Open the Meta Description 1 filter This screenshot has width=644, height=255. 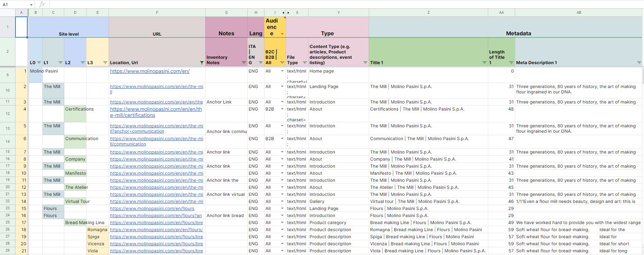point(639,63)
